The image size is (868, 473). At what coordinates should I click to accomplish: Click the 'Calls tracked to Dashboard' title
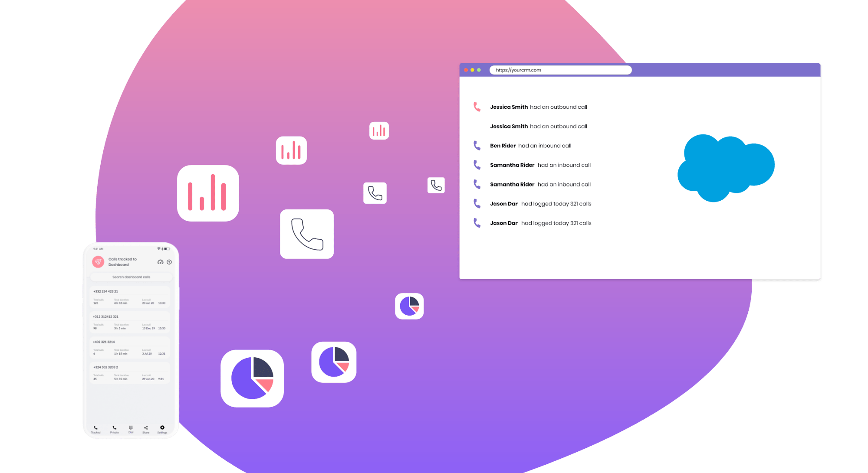point(122,262)
